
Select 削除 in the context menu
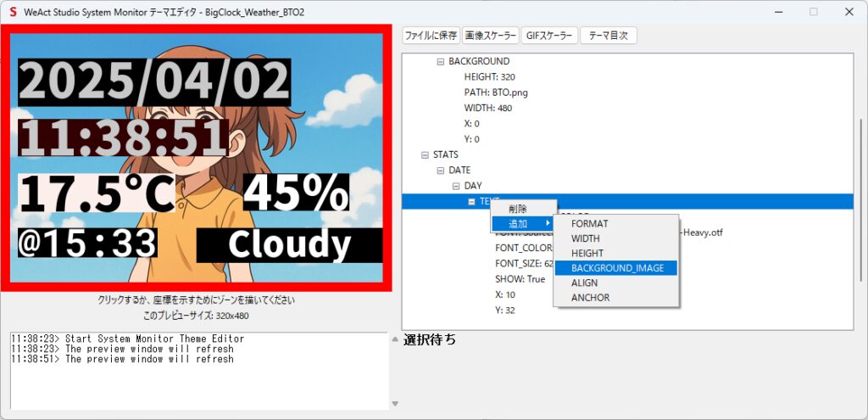click(518, 209)
